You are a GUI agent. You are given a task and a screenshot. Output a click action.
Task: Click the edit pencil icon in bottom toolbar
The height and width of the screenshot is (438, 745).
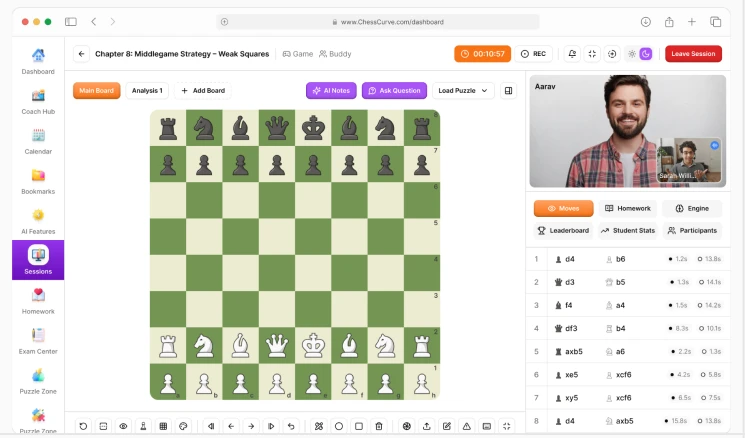[447, 426]
